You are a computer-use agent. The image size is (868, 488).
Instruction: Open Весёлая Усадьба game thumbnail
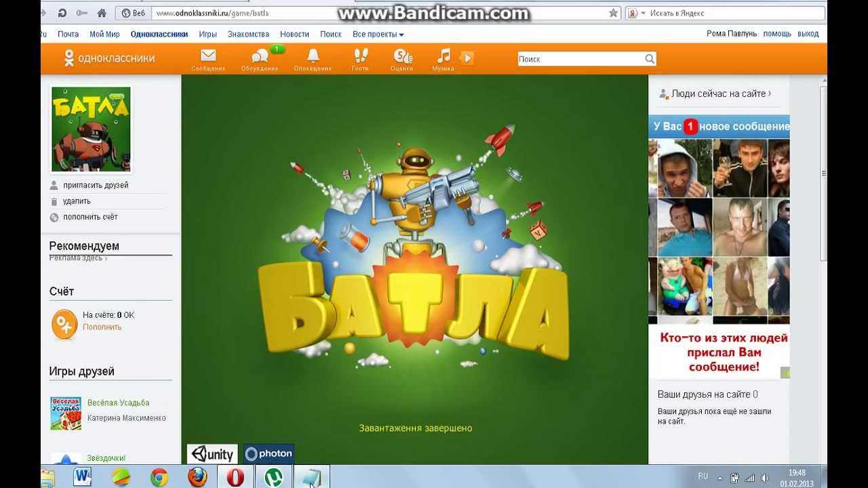tap(66, 413)
